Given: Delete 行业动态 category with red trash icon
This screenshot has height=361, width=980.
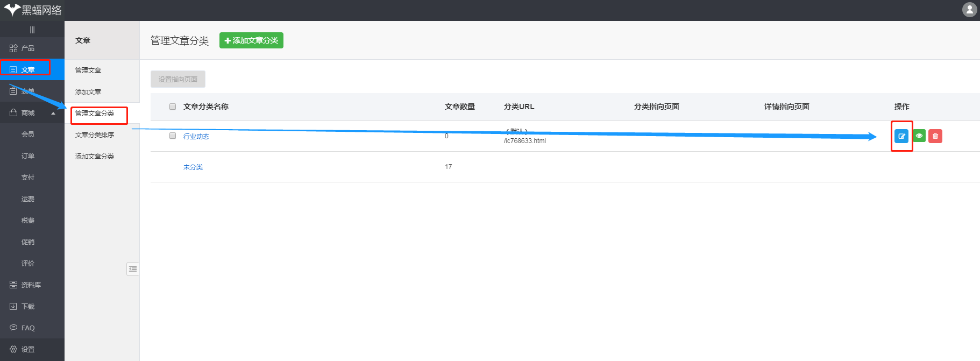Looking at the screenshot, I should (935, 136).
